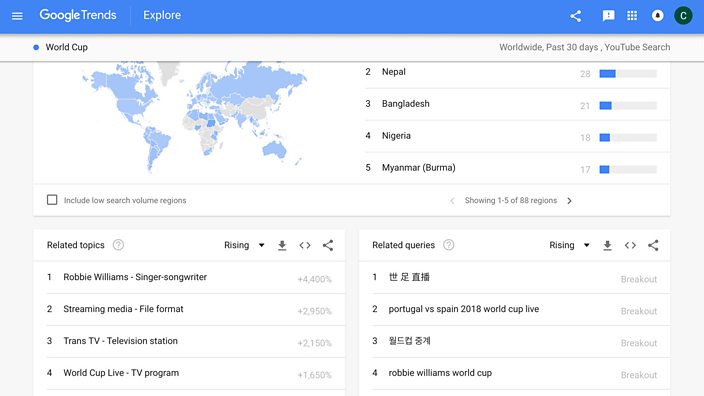This screenshot has width=704, height=396.
Task: Select Nigeria in the region list
Action: coord(396,136)
